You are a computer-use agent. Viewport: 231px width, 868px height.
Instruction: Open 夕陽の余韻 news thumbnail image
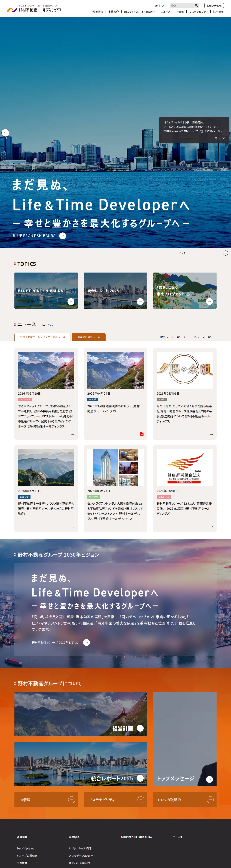coord(185,370)
